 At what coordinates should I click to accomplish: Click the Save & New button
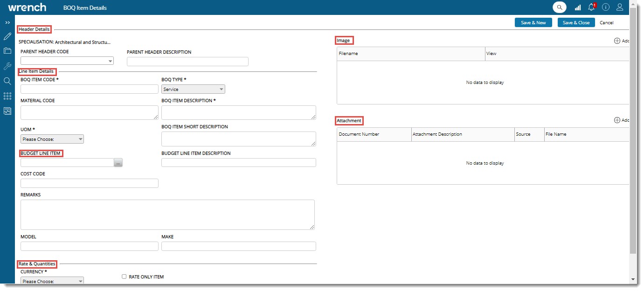(533, 22)
